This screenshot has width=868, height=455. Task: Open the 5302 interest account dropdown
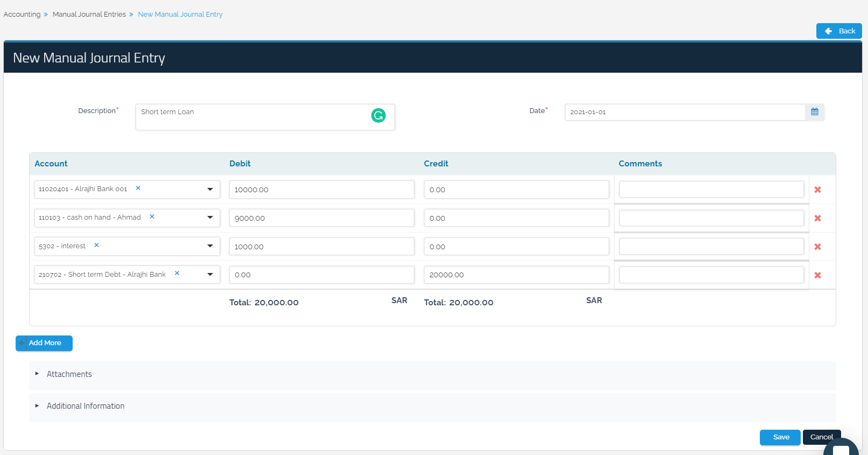pyautogui.click(x=210, y=246)
